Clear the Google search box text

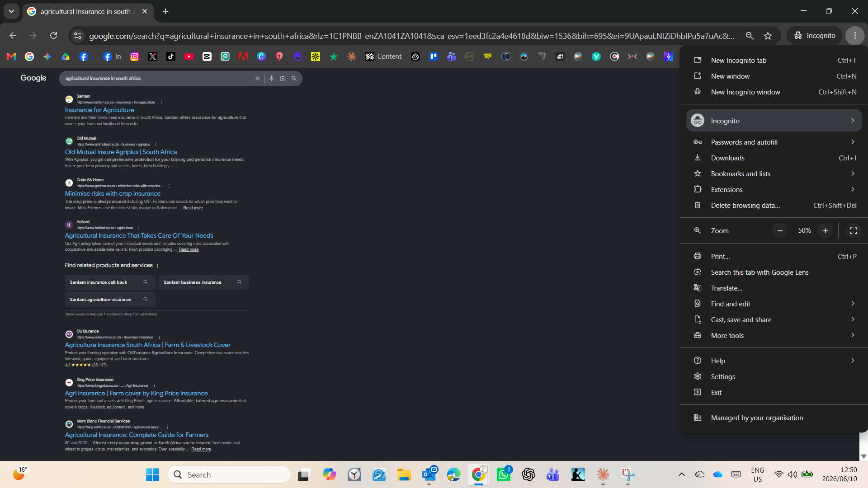[258, 79]
